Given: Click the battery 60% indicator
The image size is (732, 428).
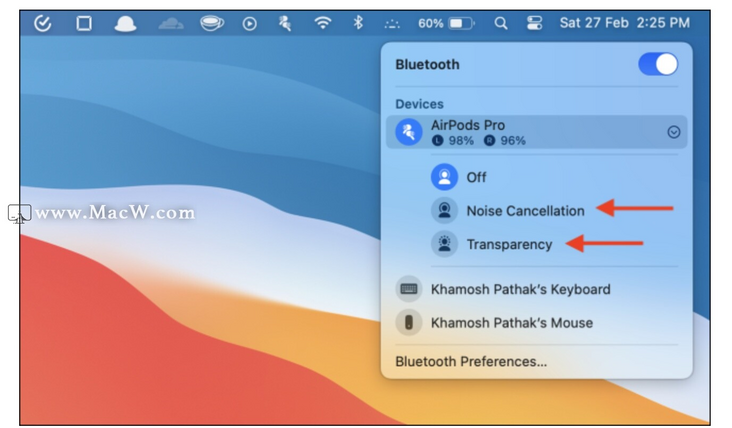Looking at the screenshot, I should coord(446,23).
